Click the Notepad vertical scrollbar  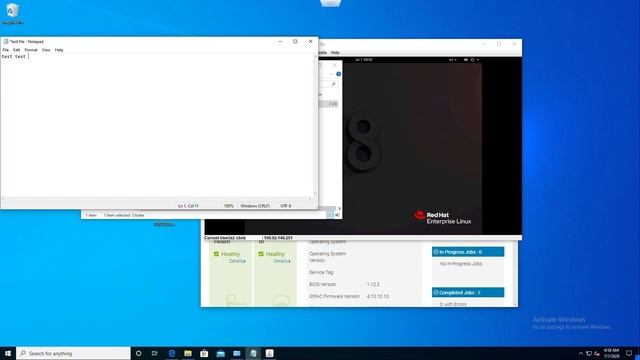[x=316, y=125]
